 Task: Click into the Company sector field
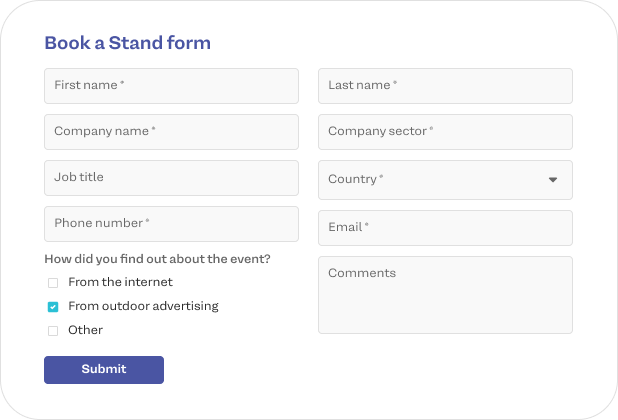[x=445, y=132]
